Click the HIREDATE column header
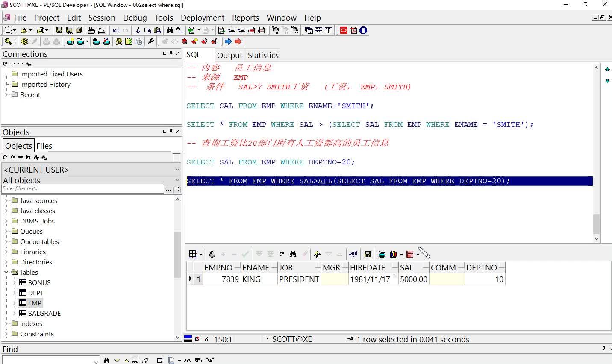 pyautogui.click(x=373, y=267)
